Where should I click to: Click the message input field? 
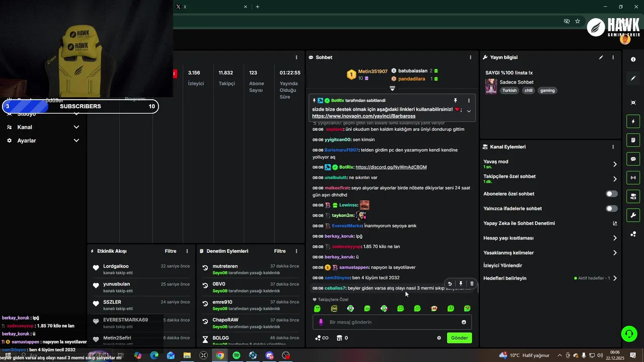[x=392, y=322]
